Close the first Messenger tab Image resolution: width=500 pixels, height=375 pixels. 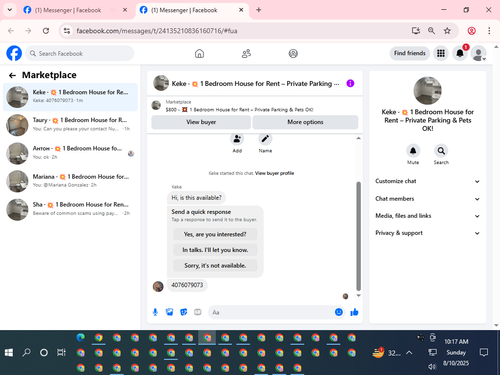pyautogui.click(x=125, y=10)
